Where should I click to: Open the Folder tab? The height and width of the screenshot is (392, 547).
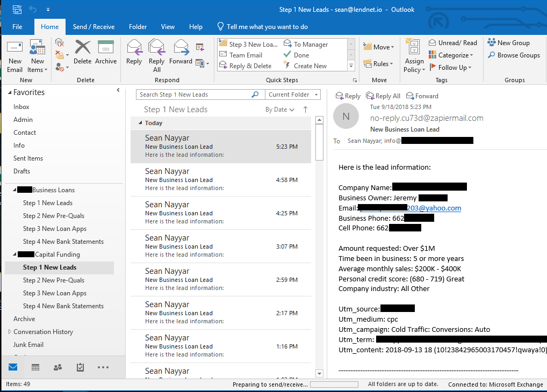click(138, 26)
